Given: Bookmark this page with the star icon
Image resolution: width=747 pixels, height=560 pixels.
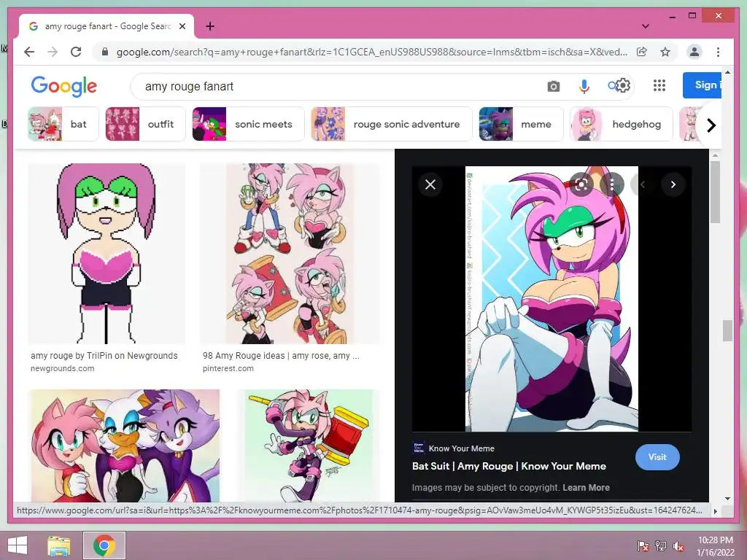Looking at the screenshot, I should click(x=665, y=52).
